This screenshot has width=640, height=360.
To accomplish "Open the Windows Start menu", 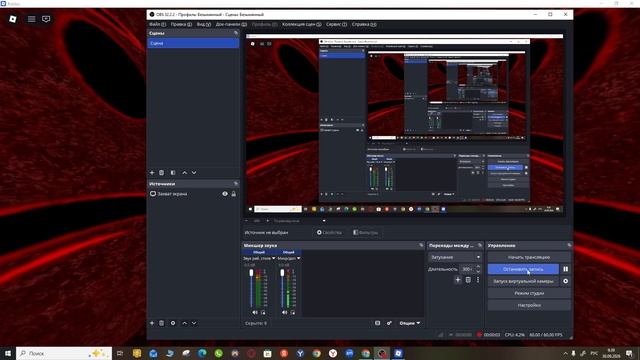I will 8,353.
